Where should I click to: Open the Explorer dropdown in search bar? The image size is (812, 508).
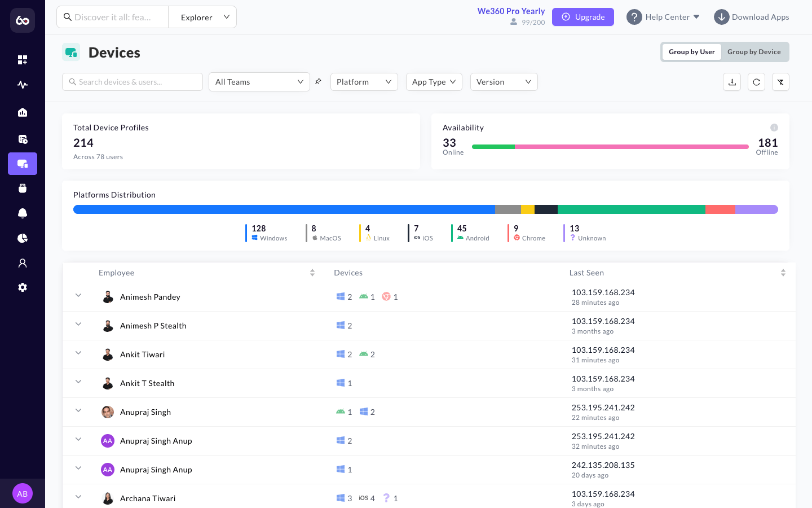pos(202,17)
